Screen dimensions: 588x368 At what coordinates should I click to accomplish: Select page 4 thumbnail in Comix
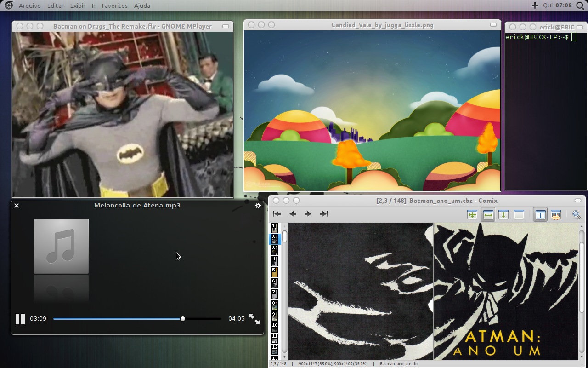275,261
